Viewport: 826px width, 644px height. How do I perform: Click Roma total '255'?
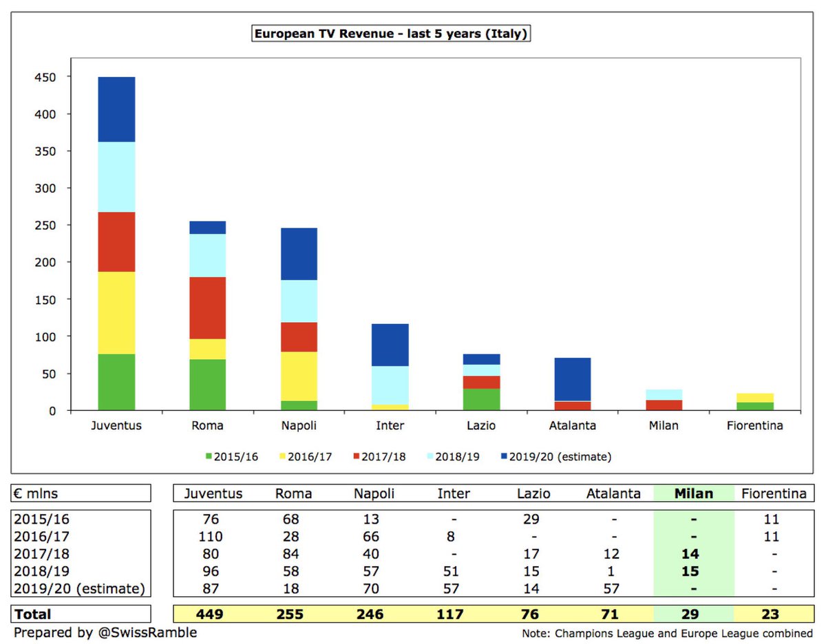pyautogui.click(x=290, y=614)
